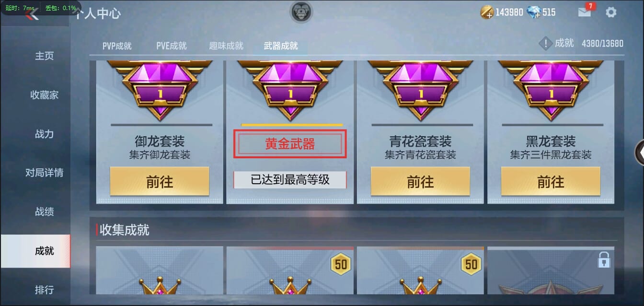Viewport: 644px width, 306px height.
Task: Tap the diamond currency plus icon
Action: click(533, 12)
